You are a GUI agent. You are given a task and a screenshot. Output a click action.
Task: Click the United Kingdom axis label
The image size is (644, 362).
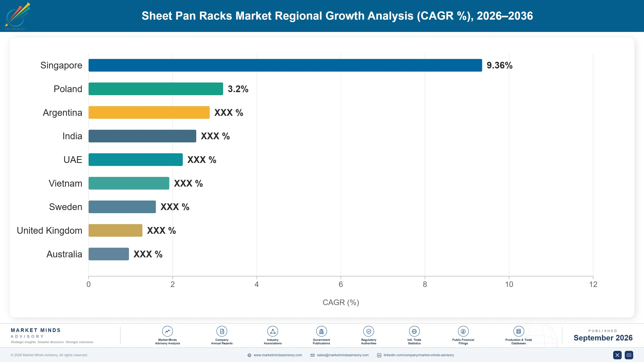pos(49,231)
